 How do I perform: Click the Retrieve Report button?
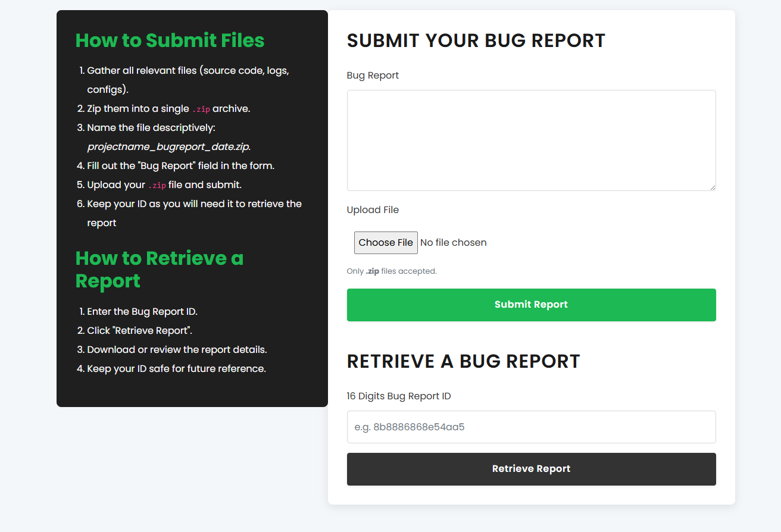531,468
